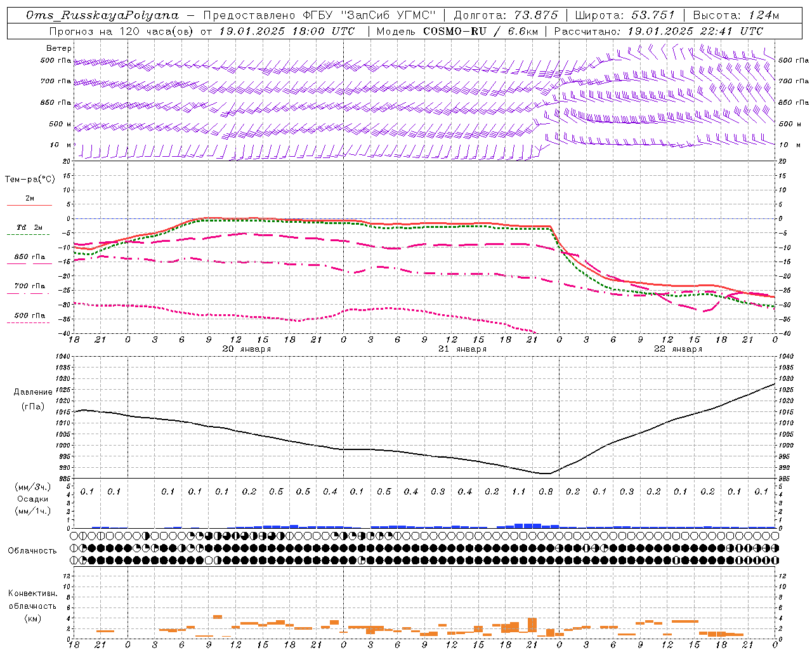Viewport: 812px width, 650px height.
Task: Select the 2м temperature legend entry
Action: point(30,198)
